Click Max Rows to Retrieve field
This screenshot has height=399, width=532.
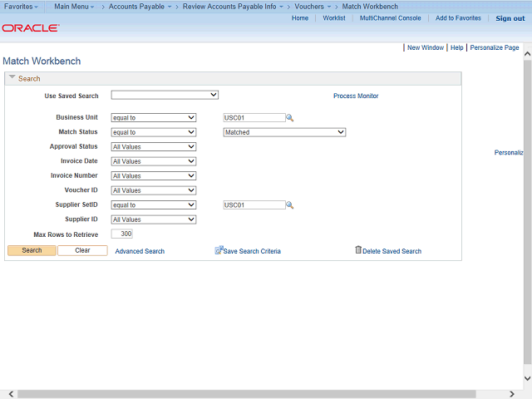tap(122, 234)
